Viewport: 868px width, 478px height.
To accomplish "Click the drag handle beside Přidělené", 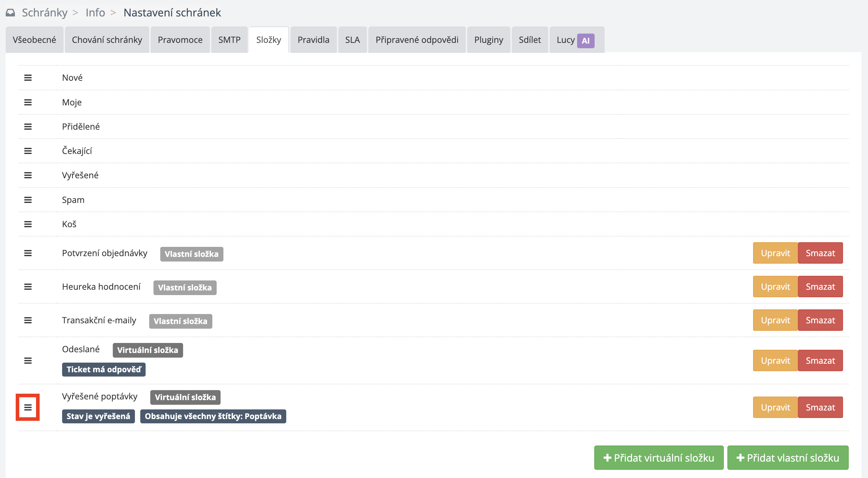I will coord(28,126).
